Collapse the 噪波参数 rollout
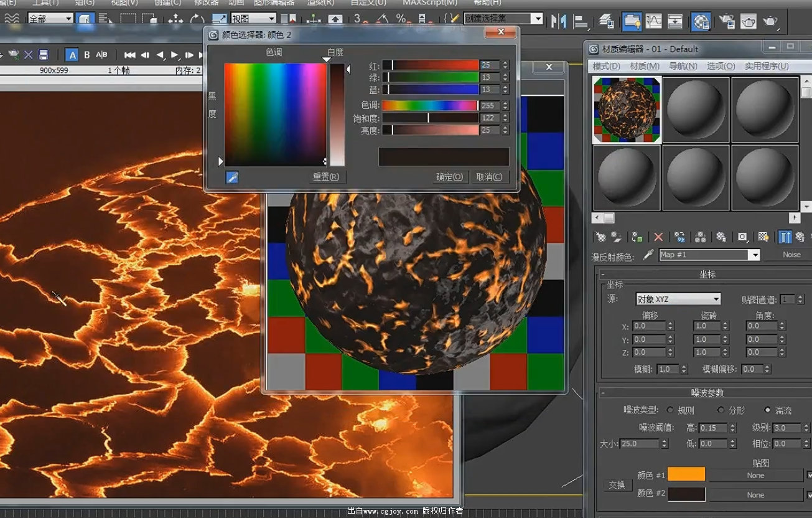This screenshot has width=812, height=518. pyautogui.click(x=706, y=393)
